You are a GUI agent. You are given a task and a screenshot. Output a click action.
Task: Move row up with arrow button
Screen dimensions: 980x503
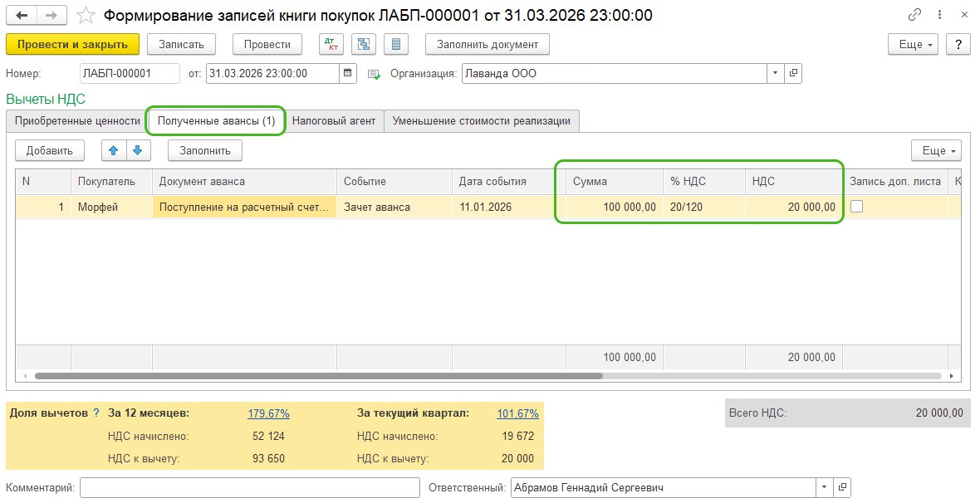click(x=114, y=150)
